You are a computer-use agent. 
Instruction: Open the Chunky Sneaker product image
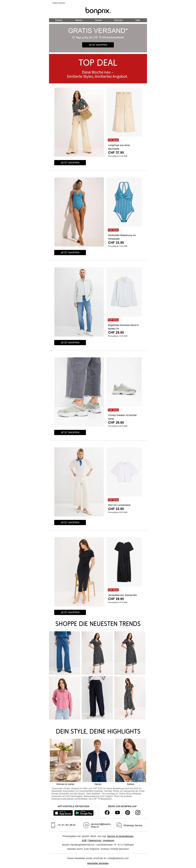124,382
